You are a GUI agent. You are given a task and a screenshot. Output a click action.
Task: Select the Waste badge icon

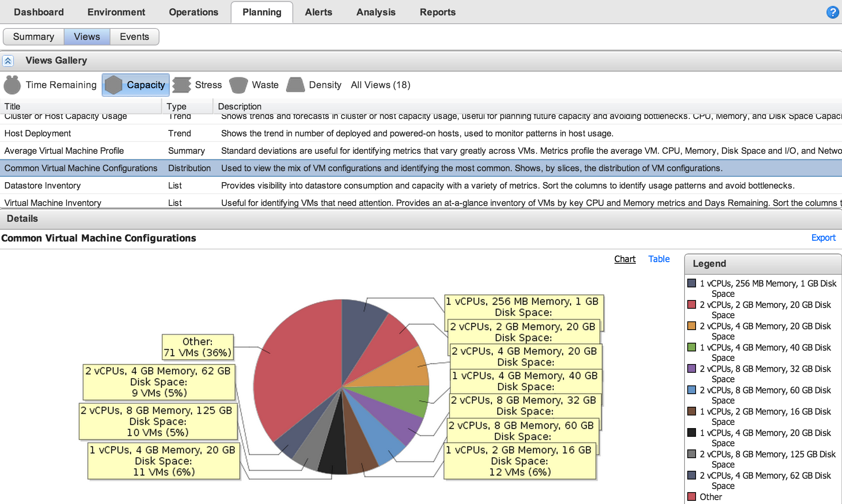(x=239, y=85)
